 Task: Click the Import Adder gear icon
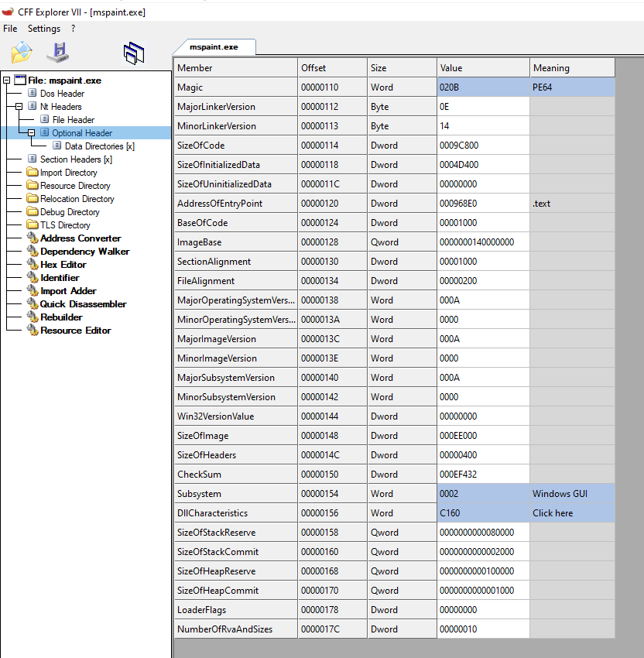33,290
